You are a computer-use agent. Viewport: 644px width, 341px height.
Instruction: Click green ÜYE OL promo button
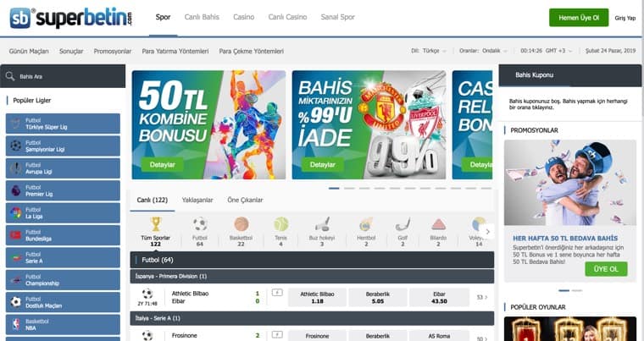coord(606,269)
